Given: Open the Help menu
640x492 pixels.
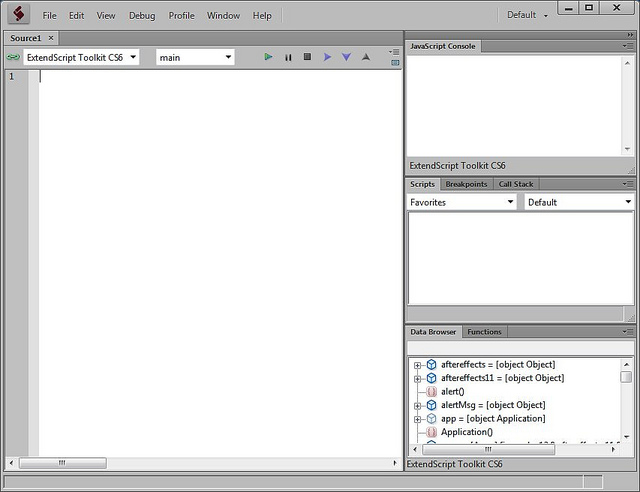Looking at the screenshot, I should pyautogui.click(x=262, y=16).
